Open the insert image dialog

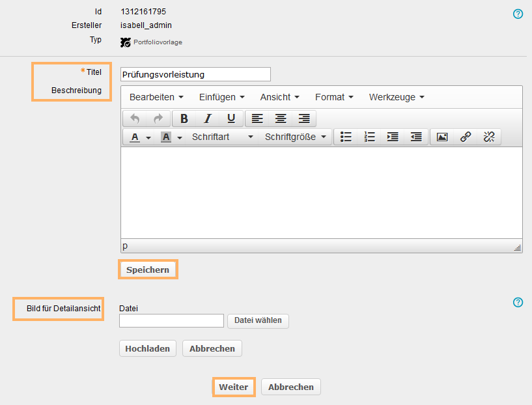(x=442, y=137)
